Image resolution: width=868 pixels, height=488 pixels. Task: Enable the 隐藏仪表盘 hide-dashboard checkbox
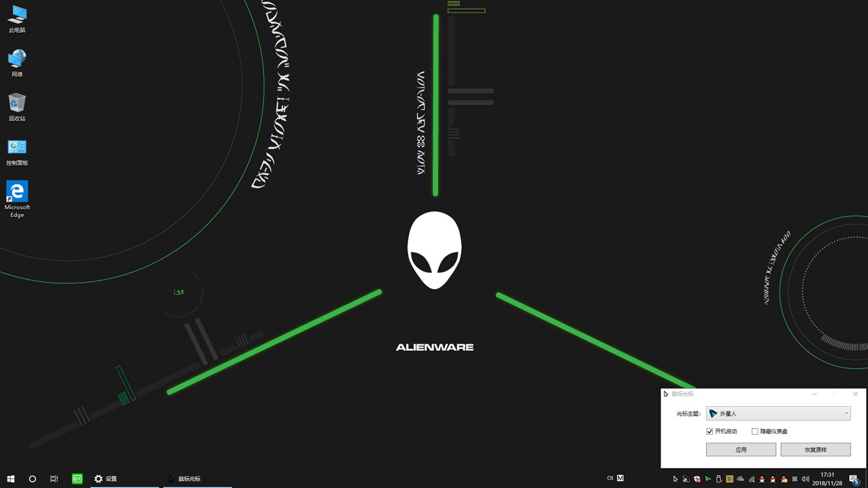754,431
